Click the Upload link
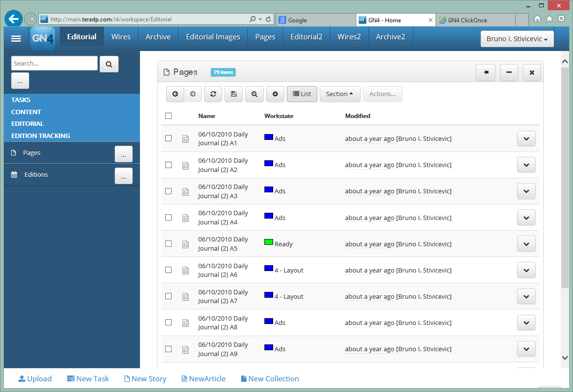Viewport: 573px width, 392px height. pos(35,379)
